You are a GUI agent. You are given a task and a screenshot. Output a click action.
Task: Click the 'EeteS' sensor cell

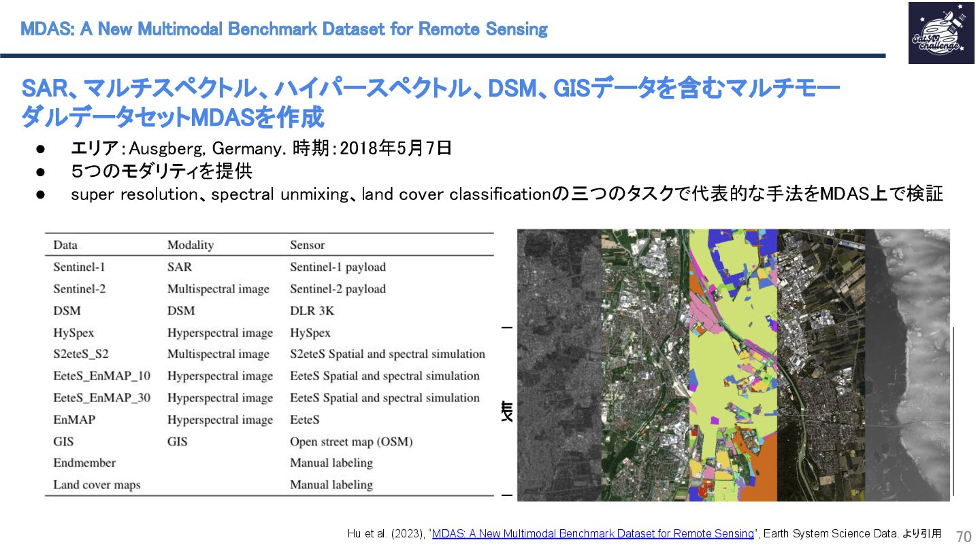305,420
